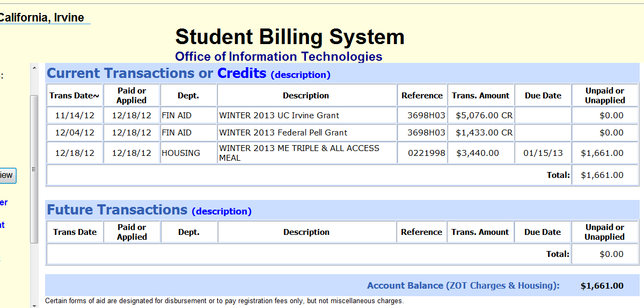
Task: Click reference 3698H03 in the Pell Grant row
Action: [426, 133]
